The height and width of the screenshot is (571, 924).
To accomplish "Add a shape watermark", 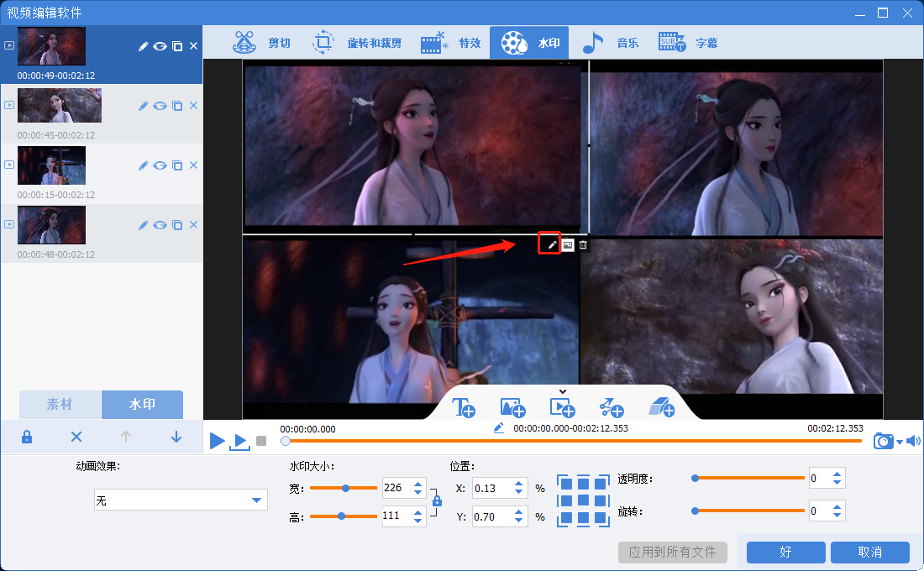I will pyautogui.click(x=612, y=407).
